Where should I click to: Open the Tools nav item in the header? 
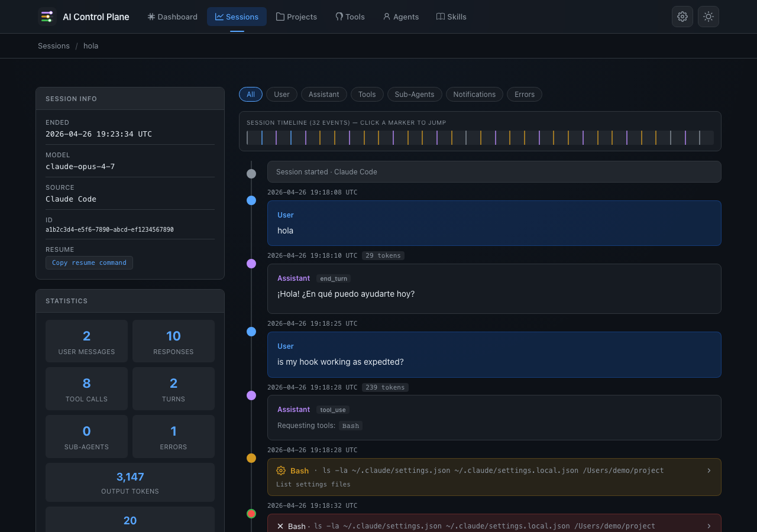click(350, 17)
